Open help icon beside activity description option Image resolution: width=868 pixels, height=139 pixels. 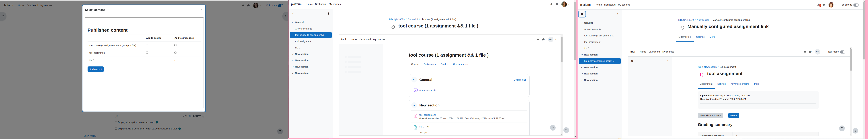tap(180, 129)
